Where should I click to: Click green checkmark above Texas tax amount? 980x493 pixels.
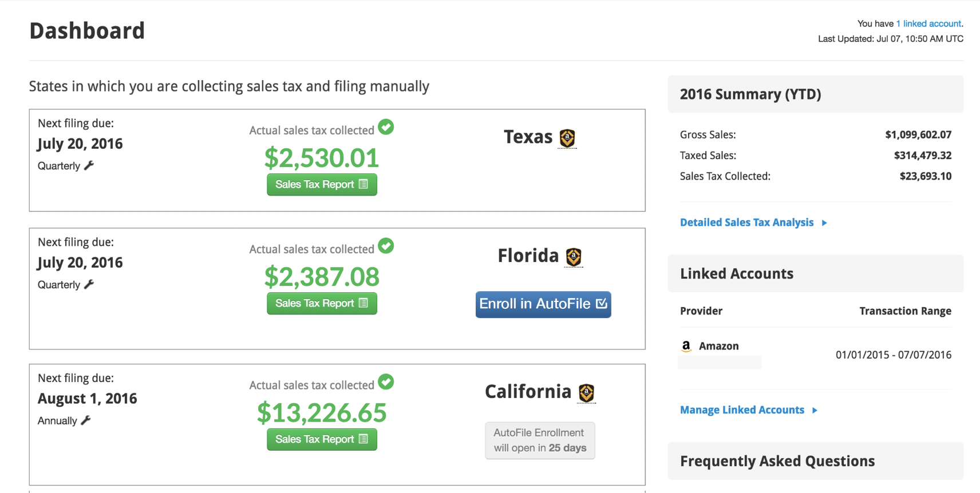pyautogui.click(x=386, y=127)
